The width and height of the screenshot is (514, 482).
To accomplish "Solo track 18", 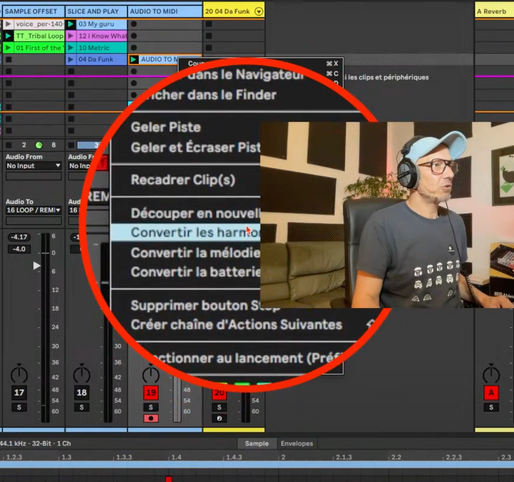I will coord(82,407).
